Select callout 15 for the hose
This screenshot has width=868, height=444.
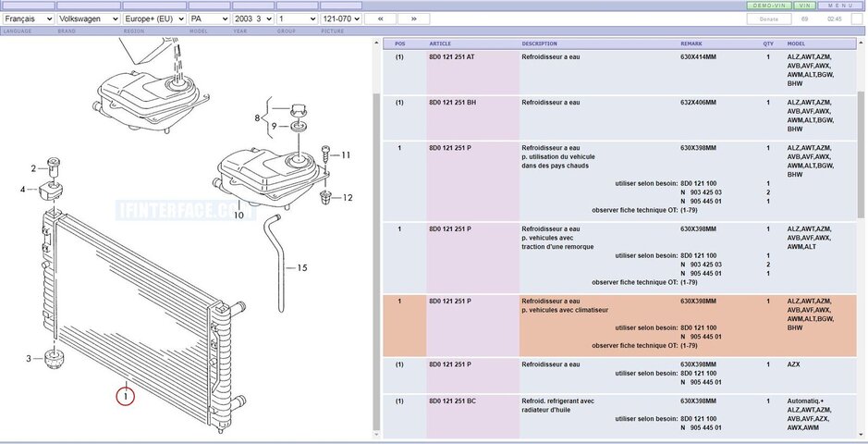coord(301,268)
